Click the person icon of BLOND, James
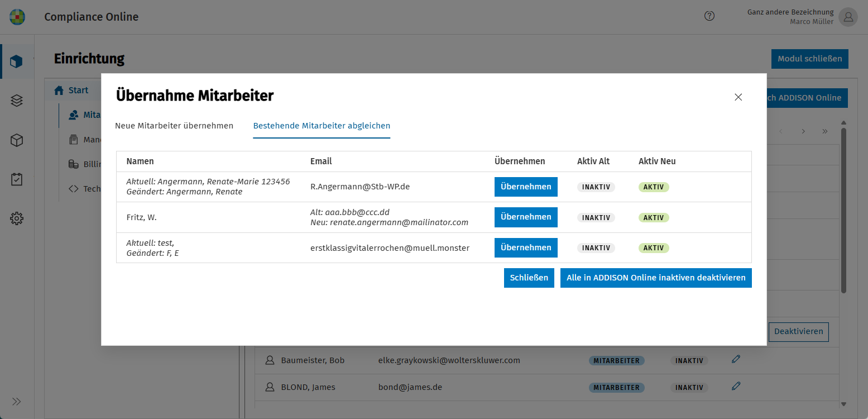 click(270, 387)
